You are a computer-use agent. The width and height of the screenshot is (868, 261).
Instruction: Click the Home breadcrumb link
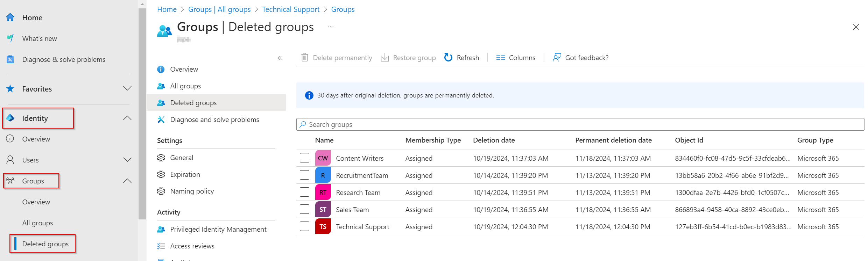click(167, 9)
